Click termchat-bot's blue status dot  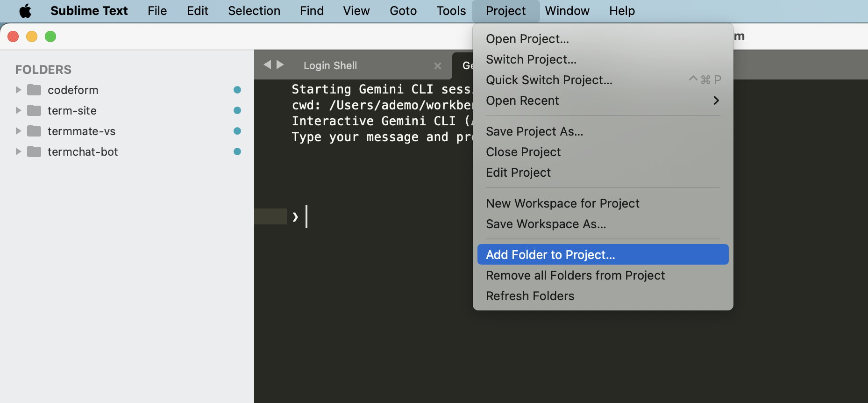tap(237, 151)
